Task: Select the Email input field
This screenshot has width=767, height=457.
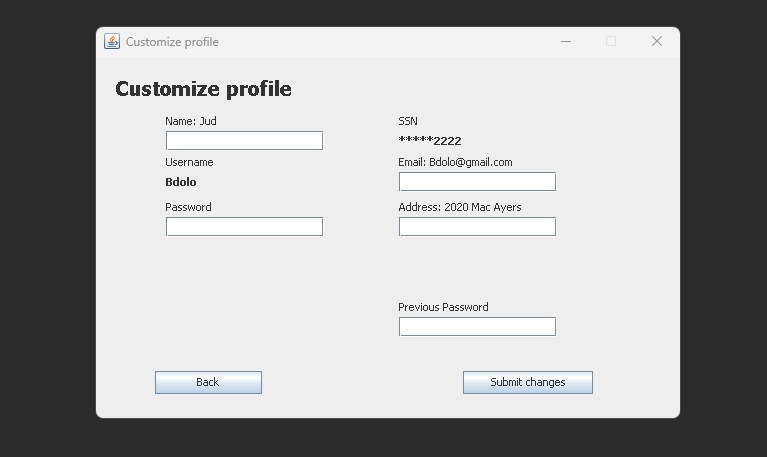Action: [x=477, y=181]
